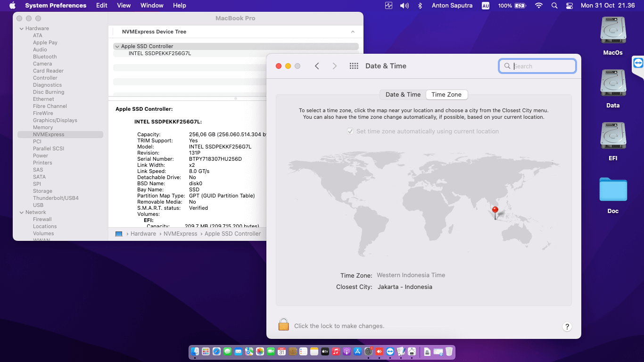
Task: Toggle set time zone automatically checkbox
Action: (x=350, y=132)
